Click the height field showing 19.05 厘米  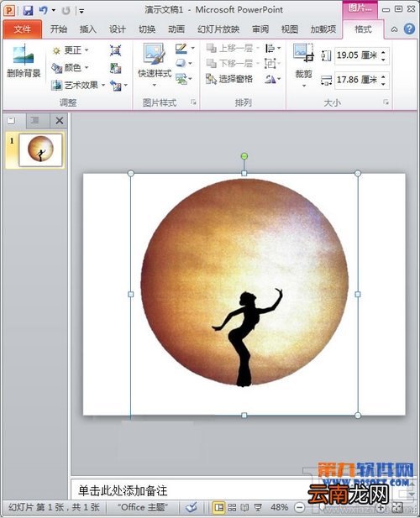[357, 55]
